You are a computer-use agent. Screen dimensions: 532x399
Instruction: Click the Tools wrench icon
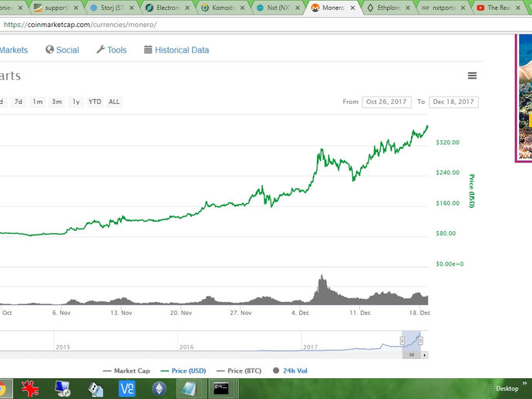pos(100,49)
